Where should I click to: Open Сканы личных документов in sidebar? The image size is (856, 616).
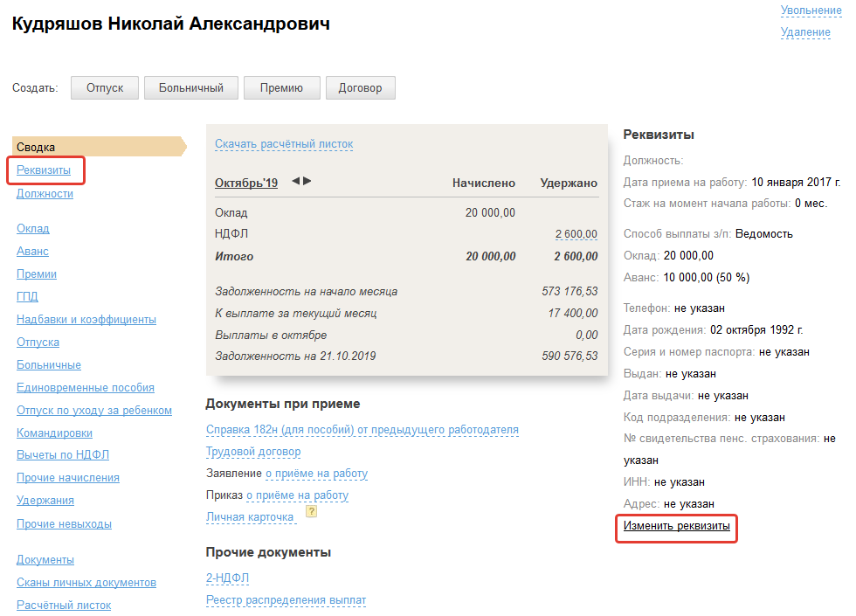pos(86,582)
